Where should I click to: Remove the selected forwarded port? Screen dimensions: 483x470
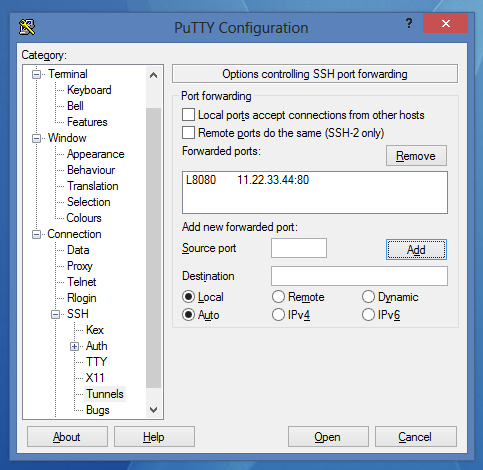coord(416,156)
